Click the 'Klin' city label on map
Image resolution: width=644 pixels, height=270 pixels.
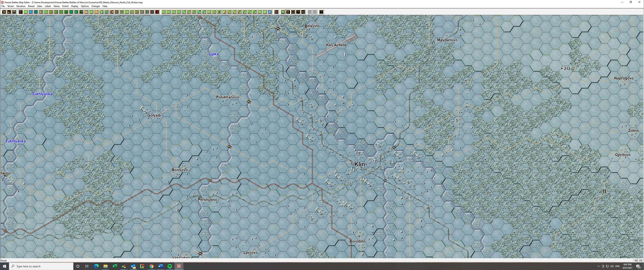[x=359, y=164]
